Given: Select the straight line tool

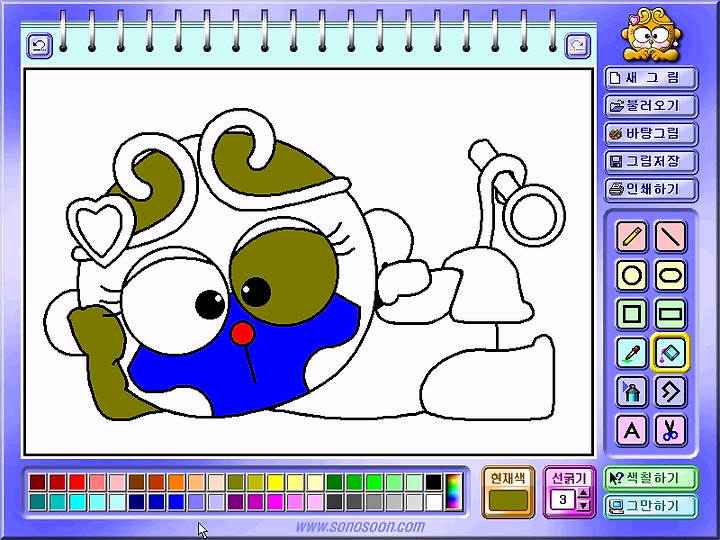Looking at the screenshot, I should coord(670,236).
